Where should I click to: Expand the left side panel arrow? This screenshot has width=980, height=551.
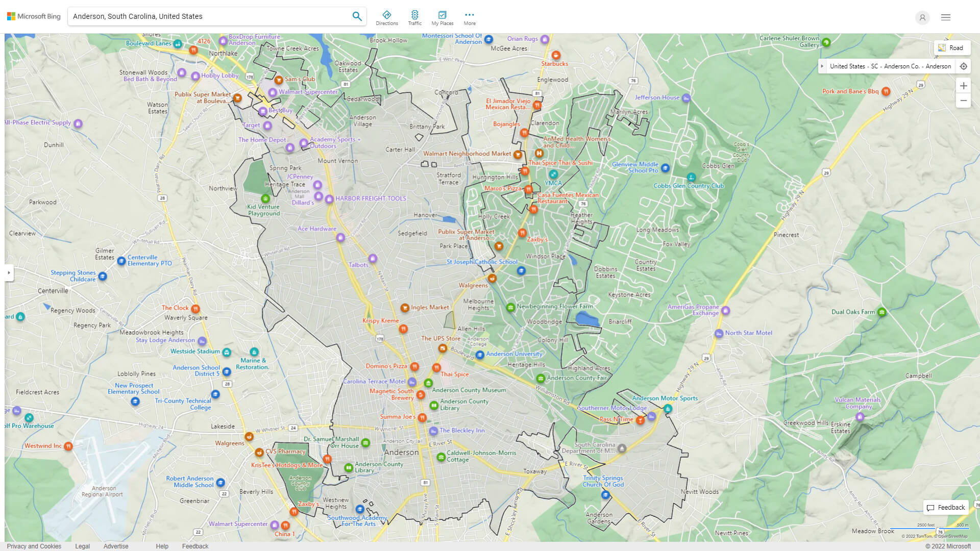pos(8,273)
